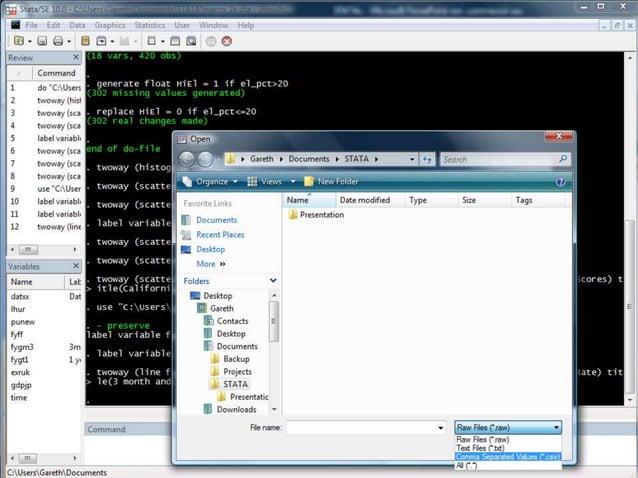
Task: Collapse the Folders pane chevron
Action: pyautogui.click(x=273, y=281)
